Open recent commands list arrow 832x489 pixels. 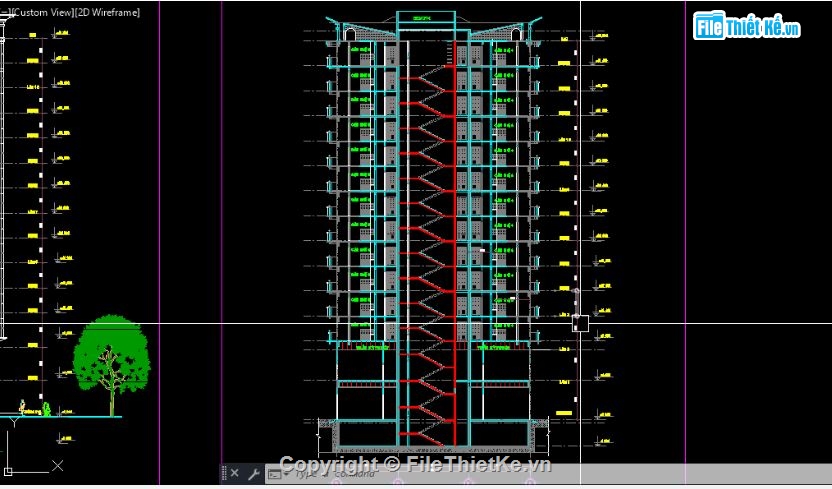287,474
